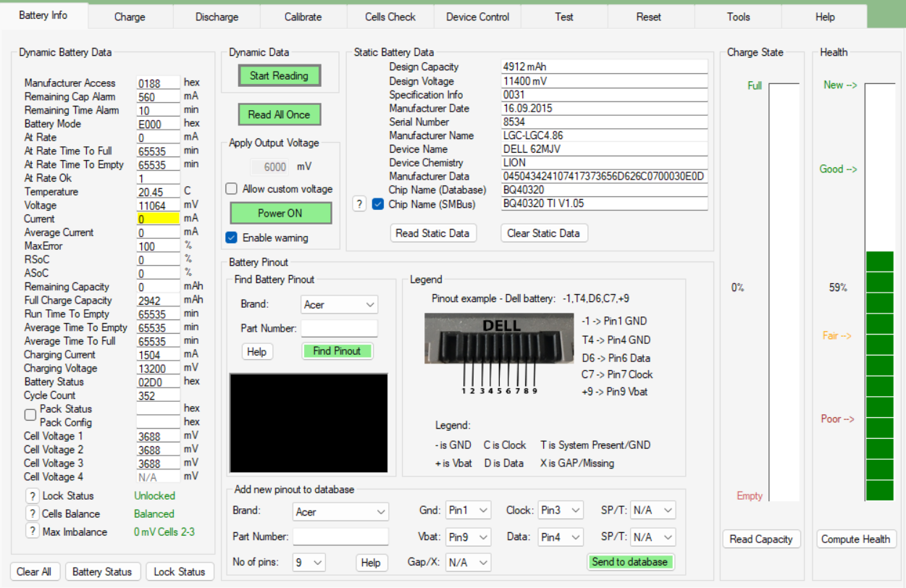The height and width of the screenshot is (588, 906).
Task: Switch to the Calibrate tab
Action: (x=303, y=17)
